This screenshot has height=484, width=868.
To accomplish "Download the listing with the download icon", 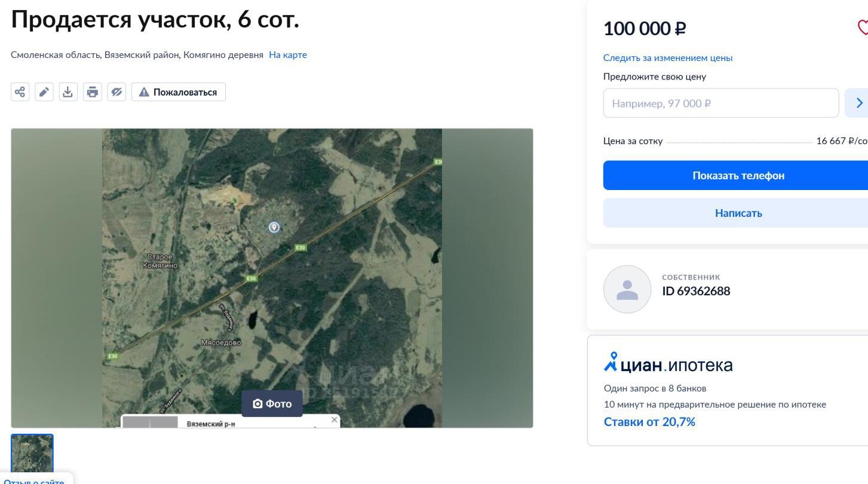I will (68, 92).
